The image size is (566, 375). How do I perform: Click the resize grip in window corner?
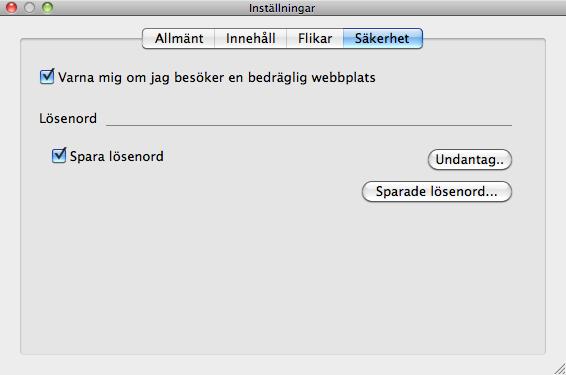point(560,369)
